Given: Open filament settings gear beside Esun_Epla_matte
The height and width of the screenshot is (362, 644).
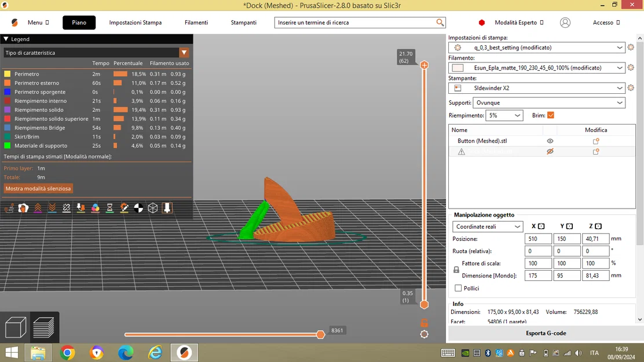Looking at the screenshot, I should tap(631, 67).
